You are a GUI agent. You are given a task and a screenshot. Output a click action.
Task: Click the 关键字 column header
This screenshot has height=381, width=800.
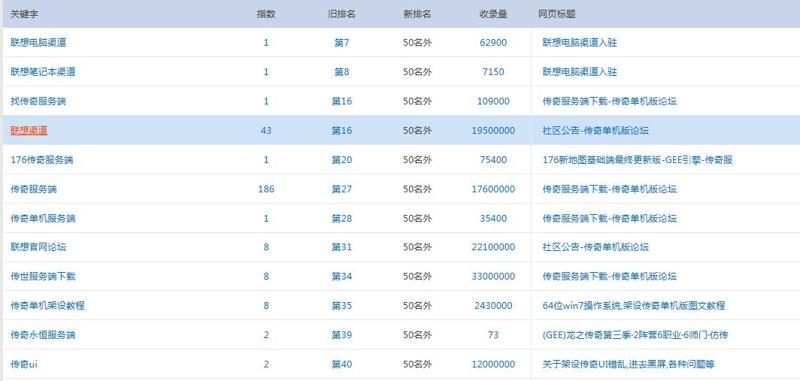pos(24,14)
